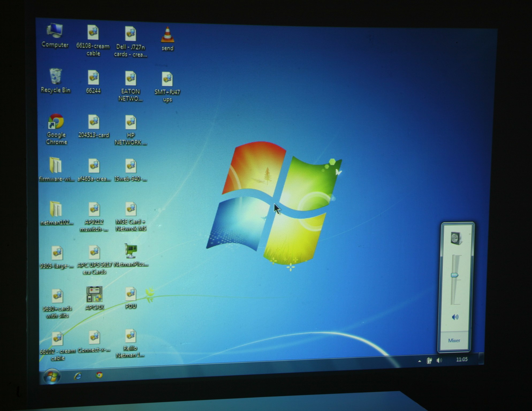
Task: Open the clock showing 11:05
Action: pos(462,359)
